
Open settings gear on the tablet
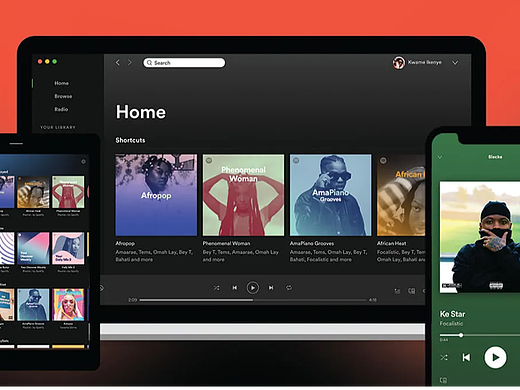pos(83,161)
